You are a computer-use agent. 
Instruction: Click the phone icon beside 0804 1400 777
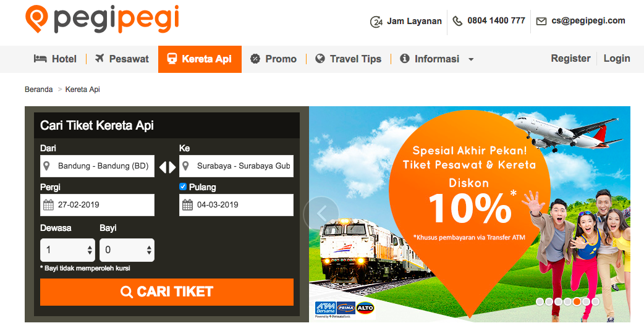click(457, 21)
